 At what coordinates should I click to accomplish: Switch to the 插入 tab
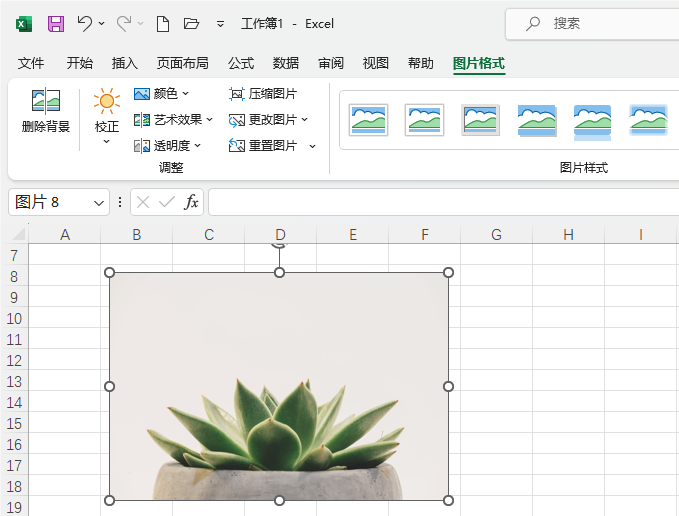pos(125,63)
